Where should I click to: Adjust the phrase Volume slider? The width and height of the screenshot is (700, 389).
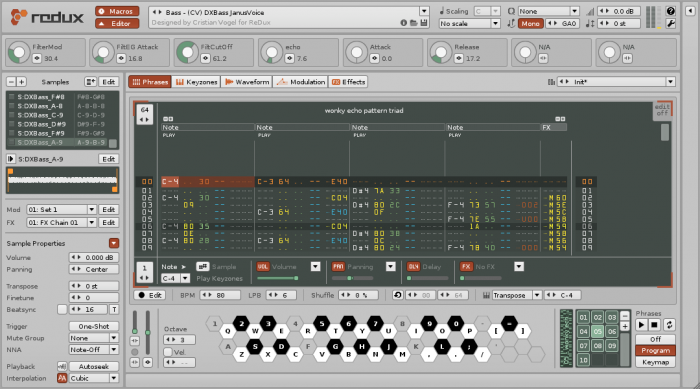[277, 278]
